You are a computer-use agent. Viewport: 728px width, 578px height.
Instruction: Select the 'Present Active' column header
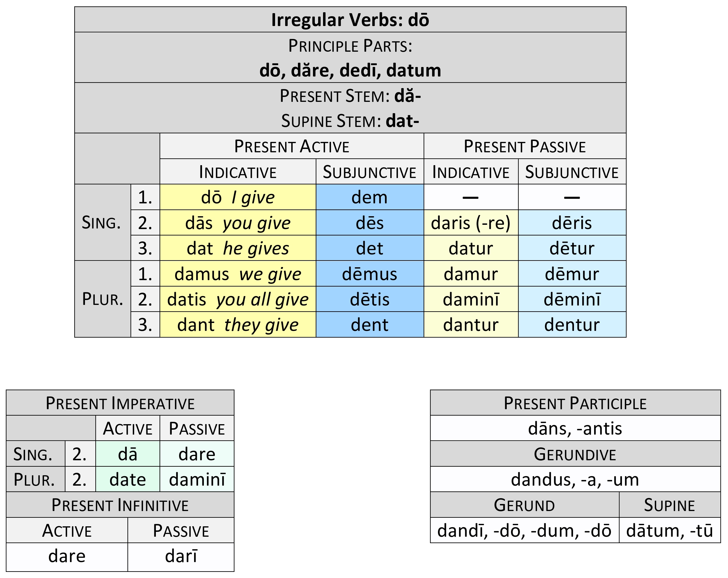point(291,146)
